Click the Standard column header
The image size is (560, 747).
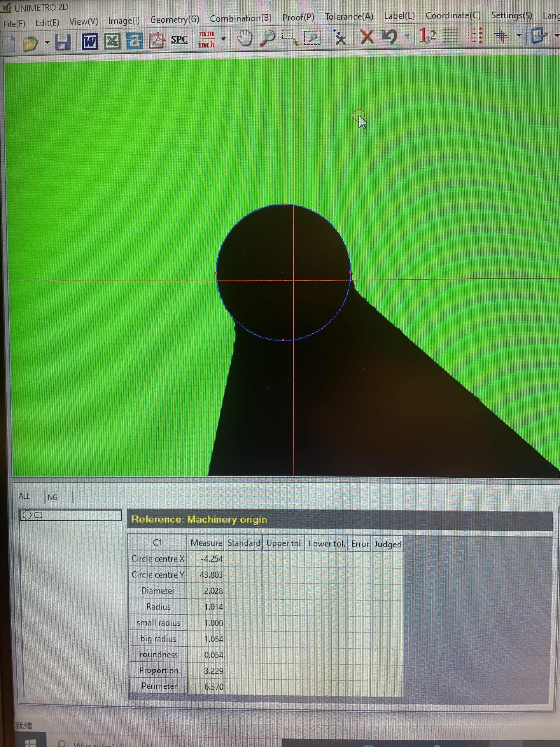(x=244, y=543)
